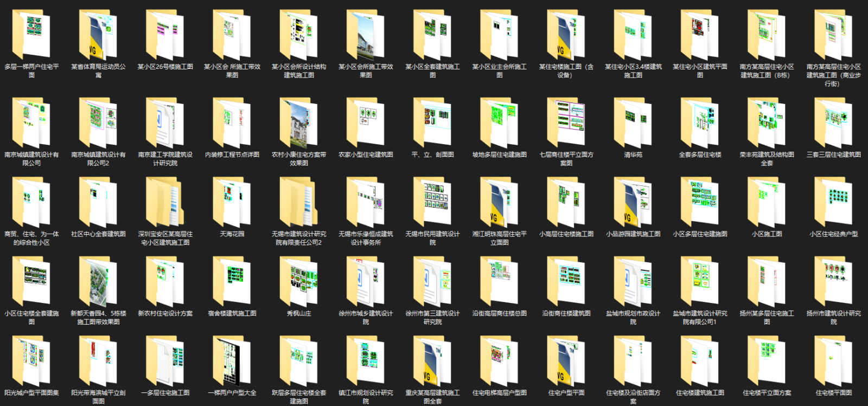868x406 pixels.
Task: Open the 住宅电梯高层户型图 folder
Action: 499,360
